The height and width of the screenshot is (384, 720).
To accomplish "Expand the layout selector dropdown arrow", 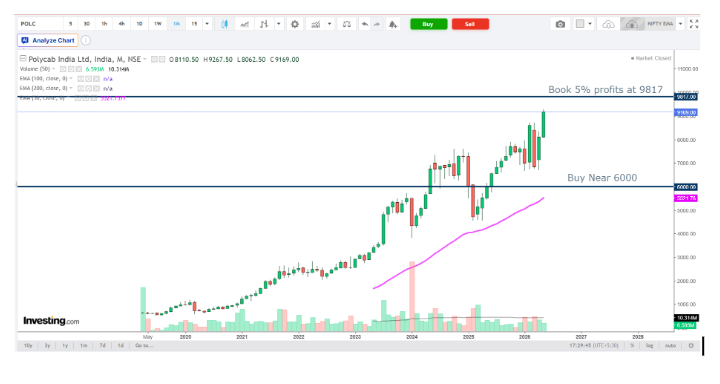I will 590,24.
